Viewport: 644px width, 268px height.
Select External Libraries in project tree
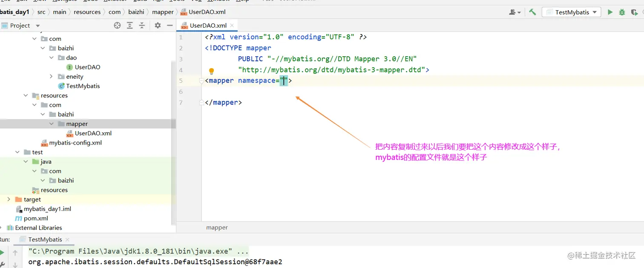click(39, 228)
